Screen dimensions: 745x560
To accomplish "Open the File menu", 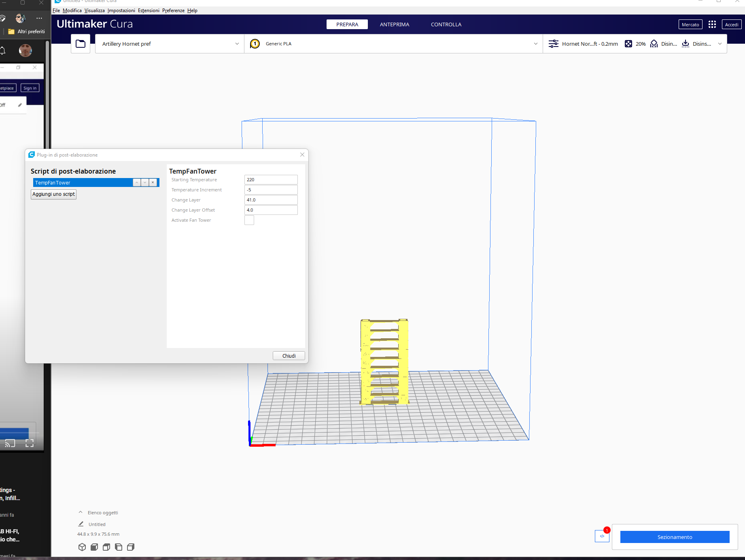I will pos(56,11).
